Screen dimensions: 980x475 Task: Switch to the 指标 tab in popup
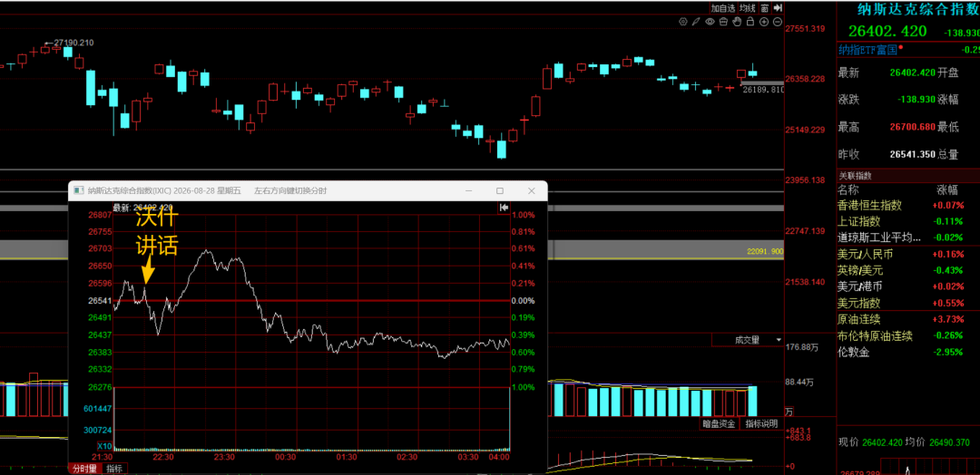(x=113, y=469)
